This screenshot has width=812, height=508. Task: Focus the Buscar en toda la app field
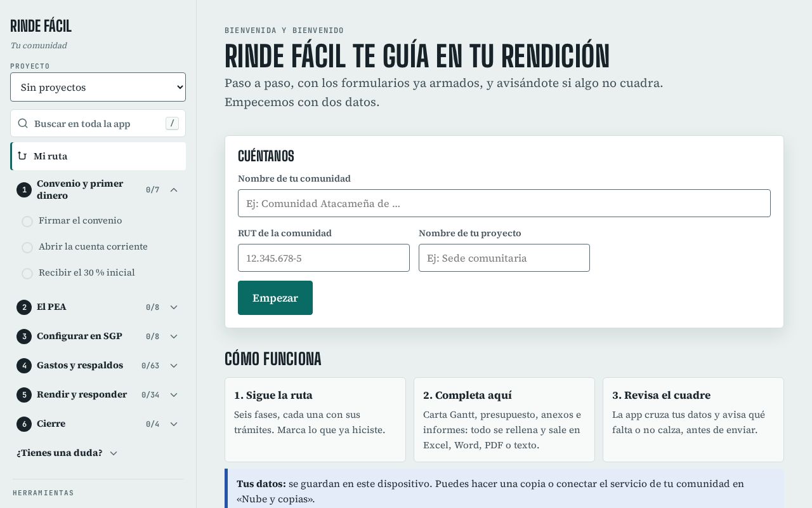pos(98,123)
